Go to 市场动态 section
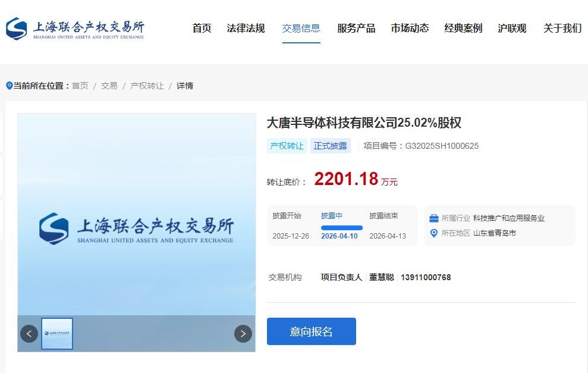The height and width of the screenshot is (373, 588). pyautogui.click(x=410, y=28)
